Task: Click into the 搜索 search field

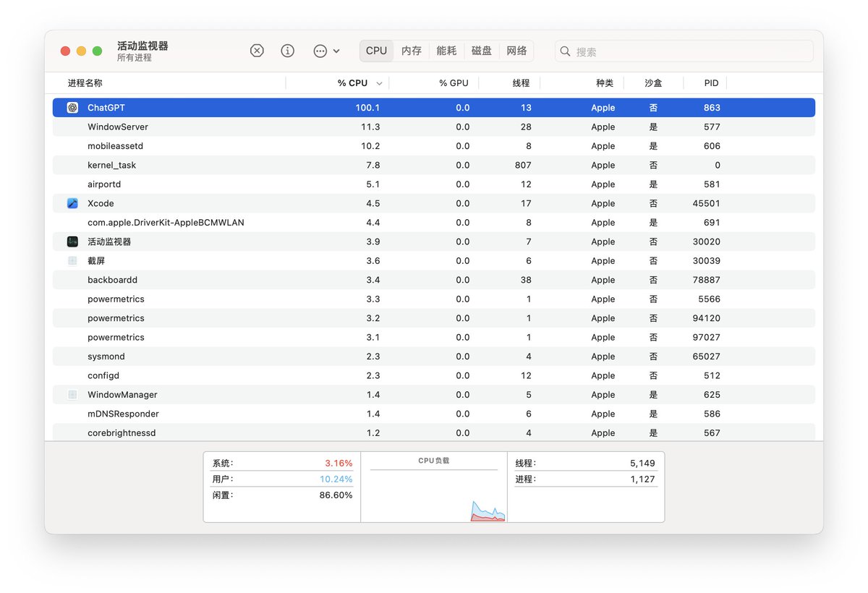Action: (x=684, y=51)
